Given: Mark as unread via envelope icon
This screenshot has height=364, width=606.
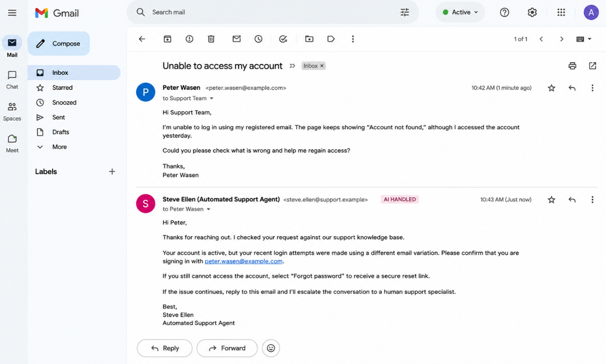Looking at the screenshot, I should coord(237,39).
